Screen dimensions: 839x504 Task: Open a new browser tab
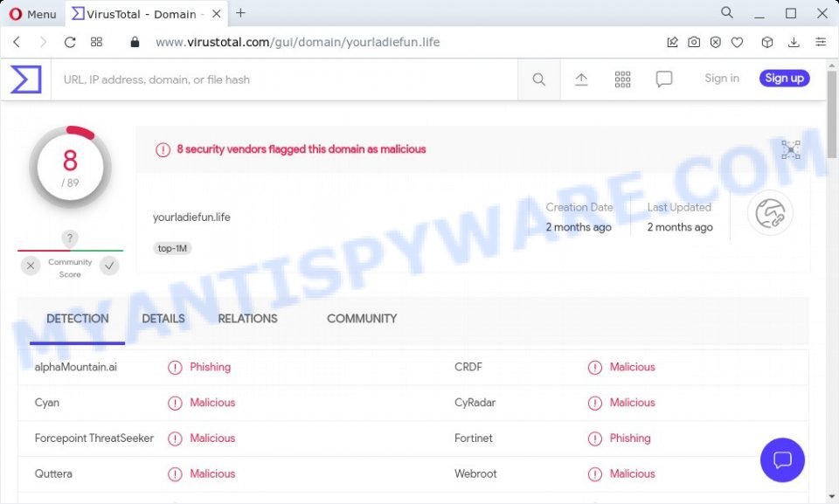241,13
